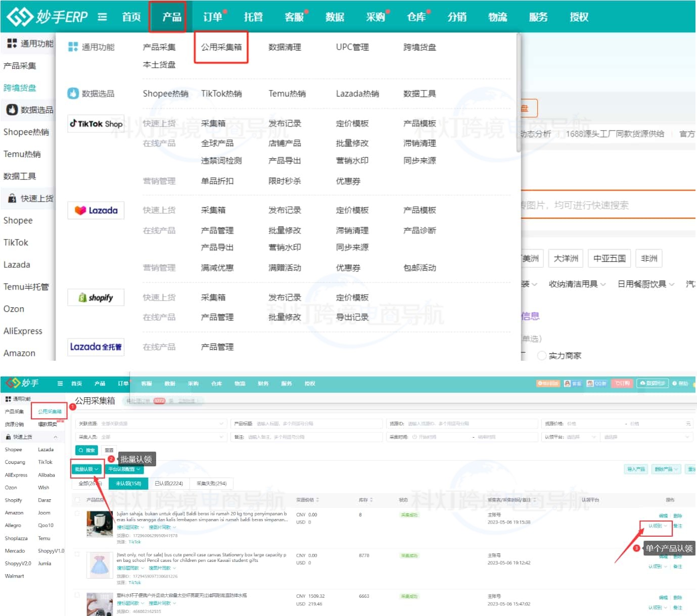Choose 公用采集箱 in the 产品 mega menu

click(x=221, y=47)
